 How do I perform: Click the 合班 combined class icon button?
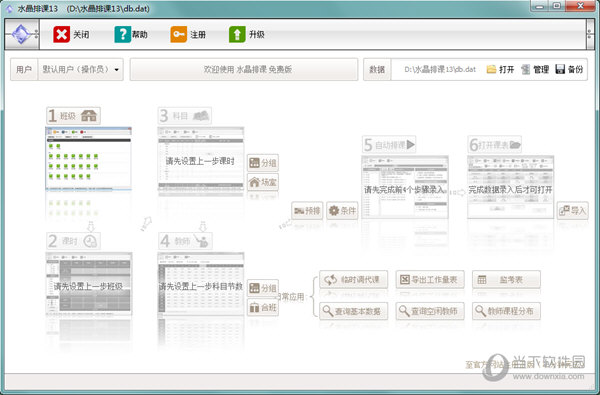coord(263,307)
